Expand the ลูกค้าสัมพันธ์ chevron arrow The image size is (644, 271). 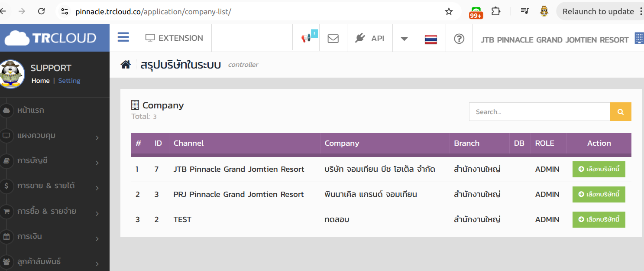97,264
